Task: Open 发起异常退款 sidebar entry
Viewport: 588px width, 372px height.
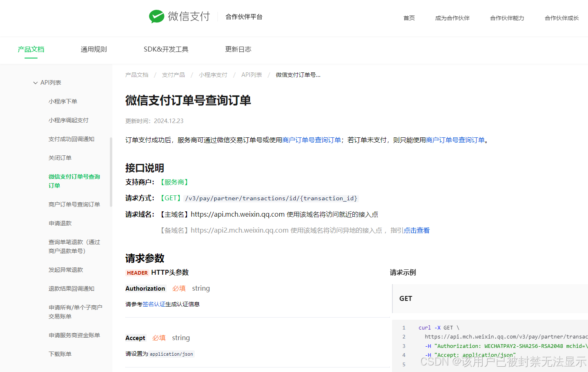Action: [x=66, y=270]
